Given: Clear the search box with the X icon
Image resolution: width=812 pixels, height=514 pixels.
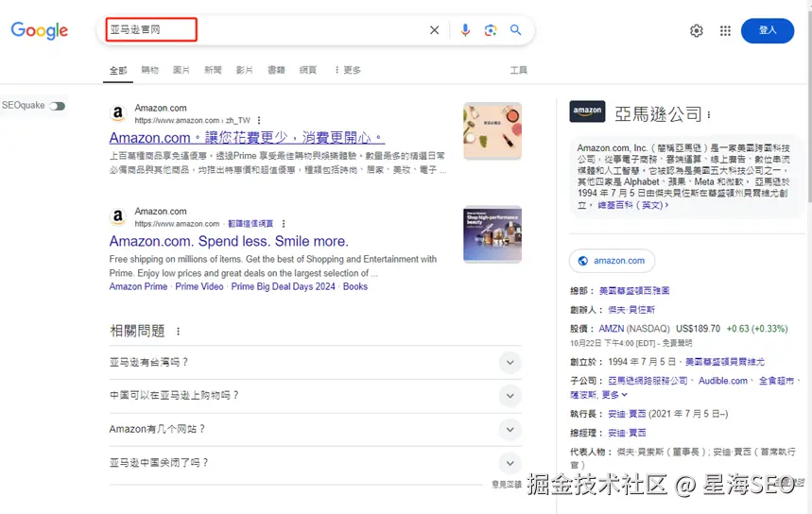Looking at the screenshot, I should tap(435, 30).
